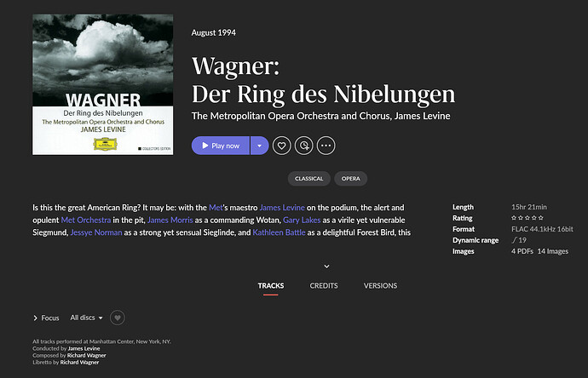Viewport: 588px width, 378px height.
Task: Click Richard Wagner in Libretto by line
Action: click(79, 363)
